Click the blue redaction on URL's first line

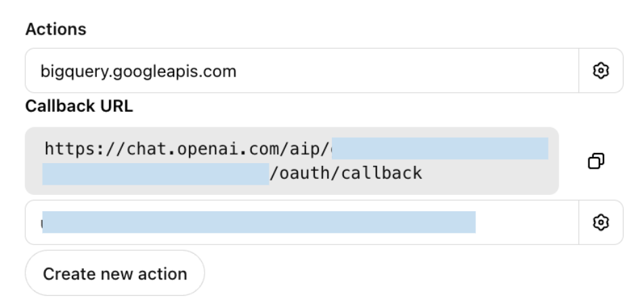click(440, 149)
